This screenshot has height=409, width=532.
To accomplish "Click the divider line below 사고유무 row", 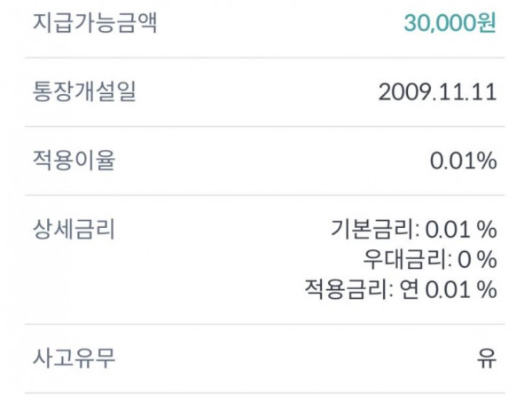I will (266, 393).
